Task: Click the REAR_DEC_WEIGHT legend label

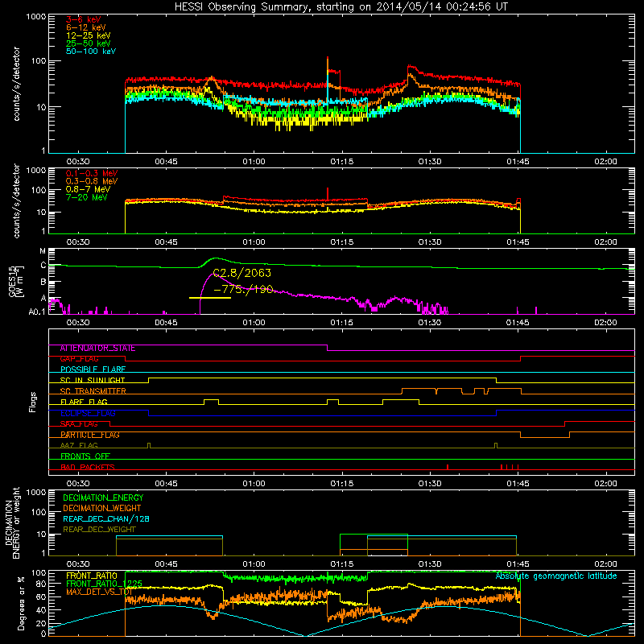Action: pos(99,530)
